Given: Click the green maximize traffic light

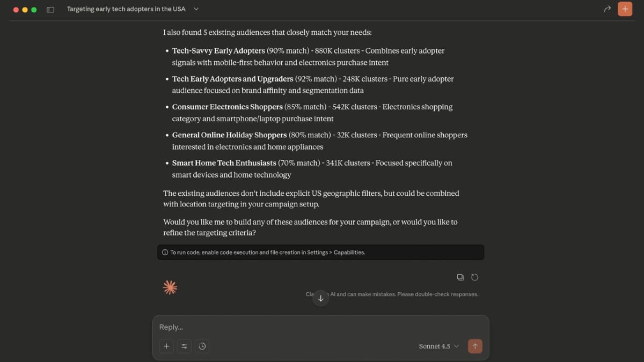Looking at the screenshot, I should coord(33,9).
